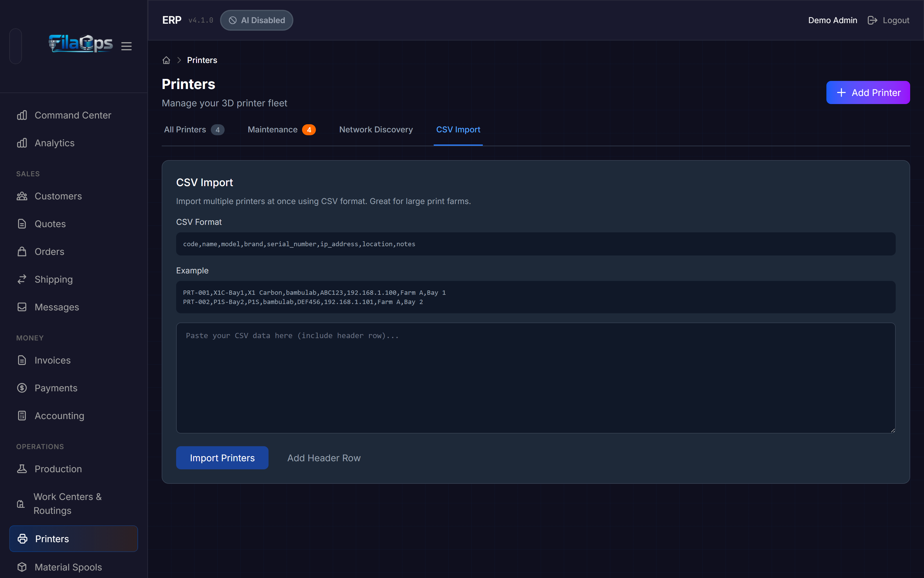This screenshot has width=924, height=578.
Task: Click the Printers printer icon in sidebar
Action: [x=23, y=539]
